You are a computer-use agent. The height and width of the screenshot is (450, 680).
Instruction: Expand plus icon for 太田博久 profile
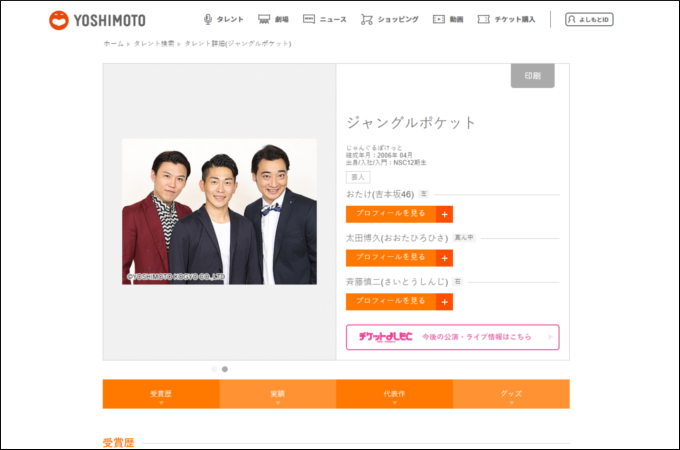[x=445, y=258]
